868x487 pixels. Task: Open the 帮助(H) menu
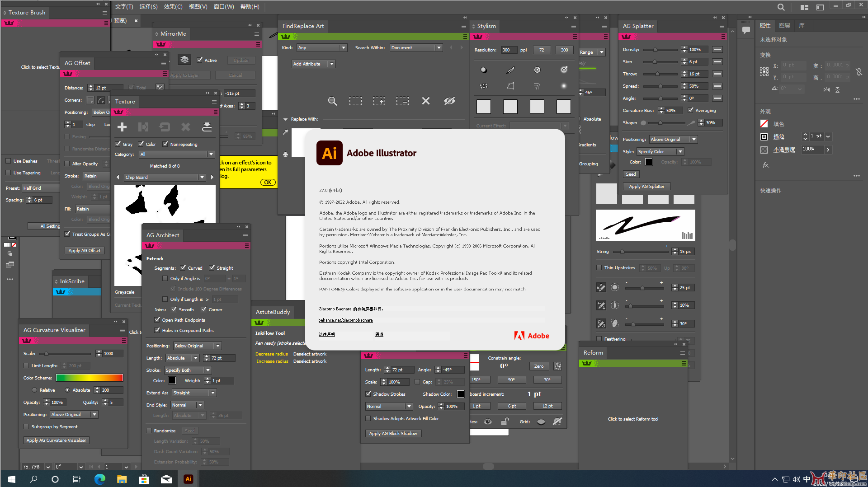(250, 7)
